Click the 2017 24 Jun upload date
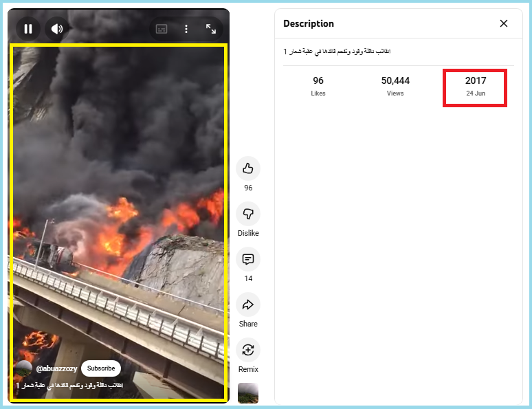 pos(475,86)
